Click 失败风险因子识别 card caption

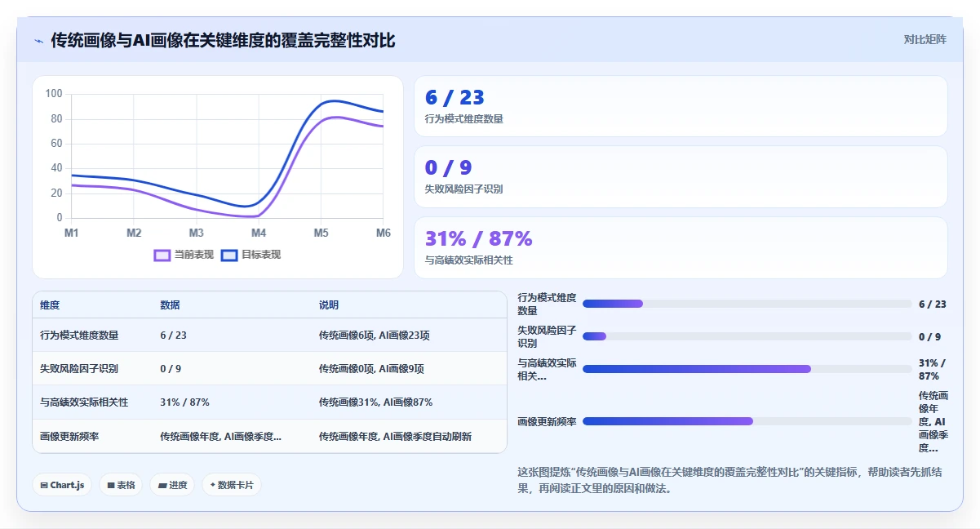click(464, 189)
